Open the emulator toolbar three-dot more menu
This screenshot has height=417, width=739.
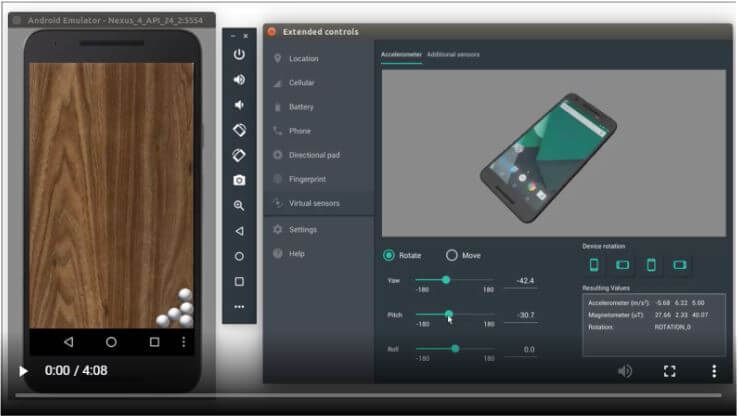(x=239, y=307)
